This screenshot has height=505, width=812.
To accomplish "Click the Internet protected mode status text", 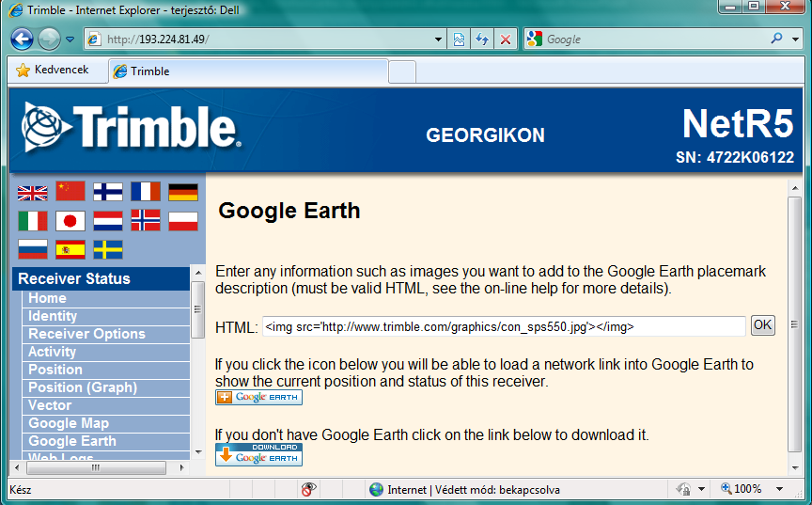I will (x=474, y=489).
